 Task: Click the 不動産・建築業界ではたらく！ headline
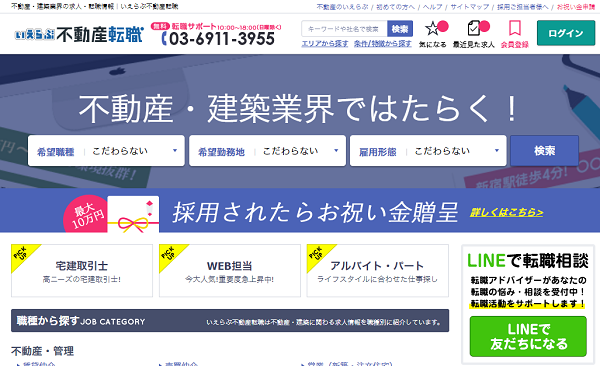tap(299, 109)
